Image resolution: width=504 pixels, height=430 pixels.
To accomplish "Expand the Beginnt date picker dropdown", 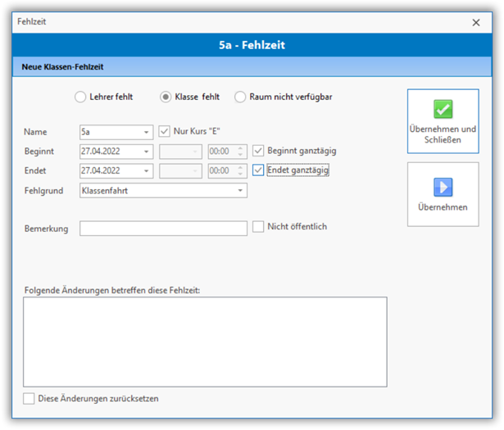I will [x=147, y=152].
